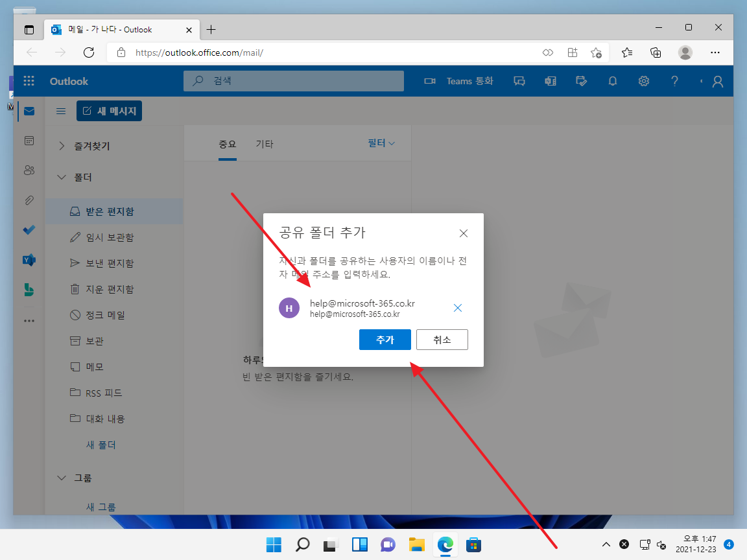Select the 메일 - 가 나다 - Outlook browser tab
Screen dimensions: 747x560
pyautogui.click(x=121, y=30)
